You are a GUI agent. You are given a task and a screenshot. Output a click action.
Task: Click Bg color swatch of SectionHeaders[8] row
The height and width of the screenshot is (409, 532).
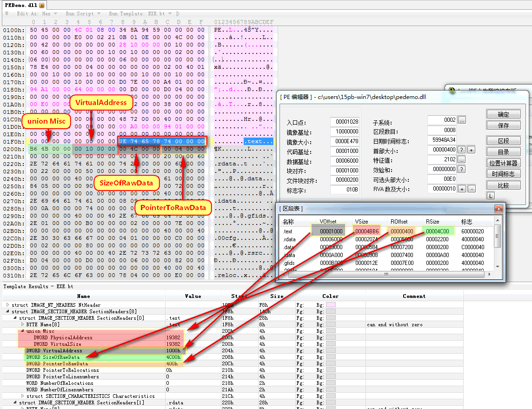tap(331, 311)
